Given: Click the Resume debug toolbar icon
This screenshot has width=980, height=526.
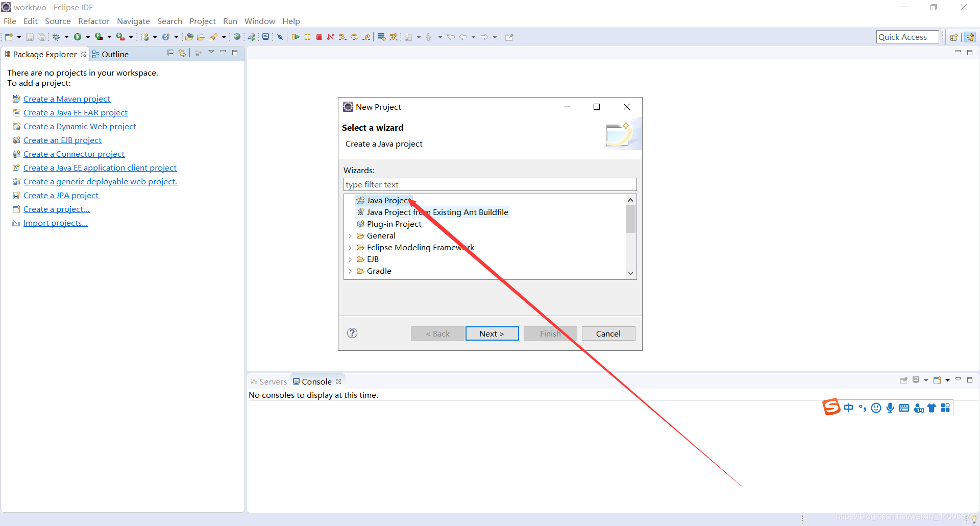Looking at the screenshot, I should [x=296, y=37].
